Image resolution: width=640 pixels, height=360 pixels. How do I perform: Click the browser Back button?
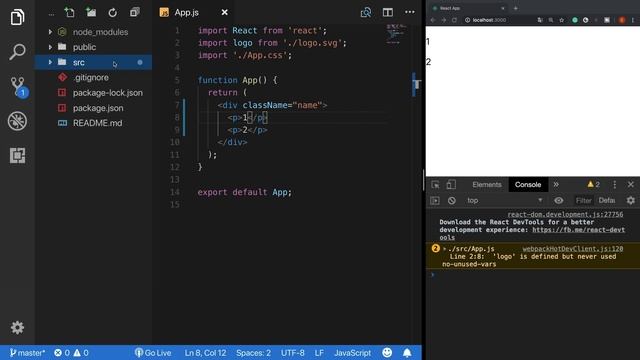click(433, 20)
